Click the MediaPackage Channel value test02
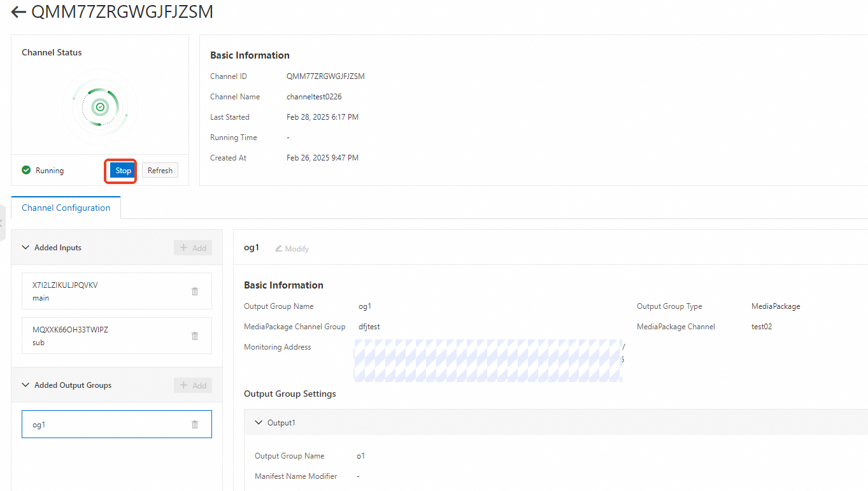 [762, 327]
